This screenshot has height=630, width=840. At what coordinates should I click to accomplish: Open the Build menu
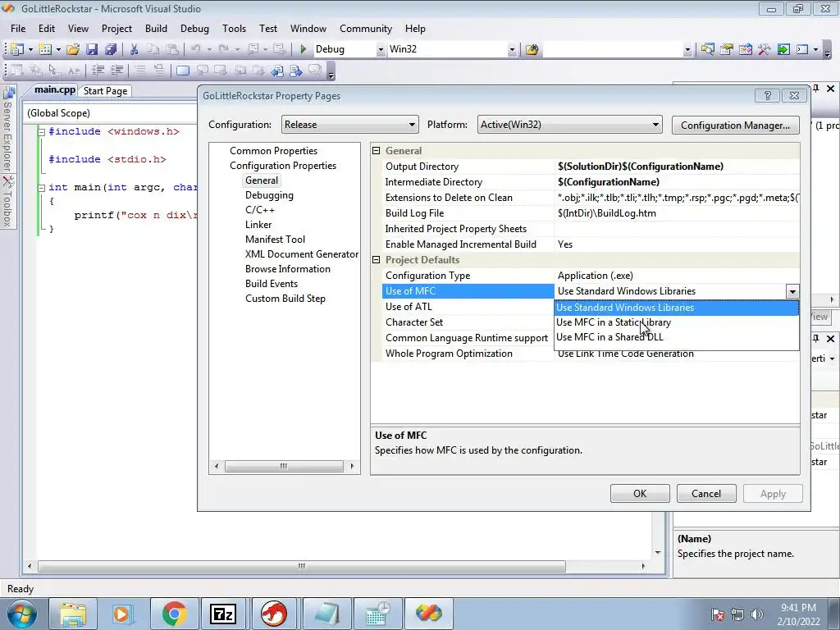pos(156,29)
